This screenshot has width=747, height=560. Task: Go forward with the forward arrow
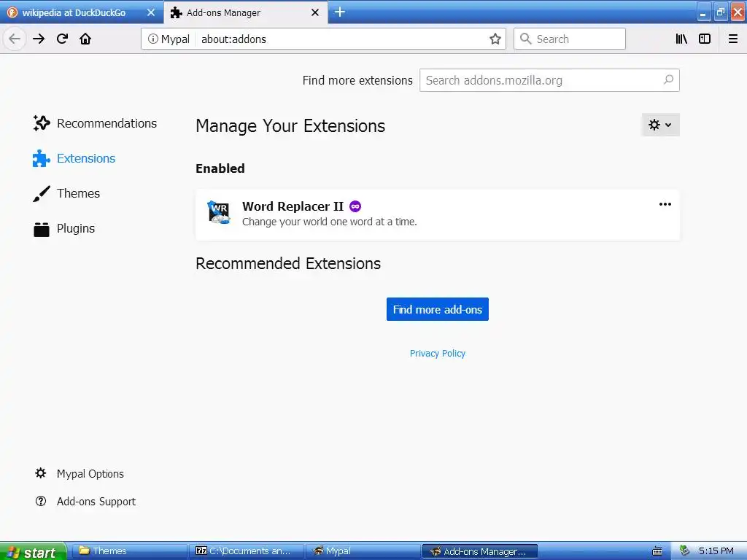39,39
